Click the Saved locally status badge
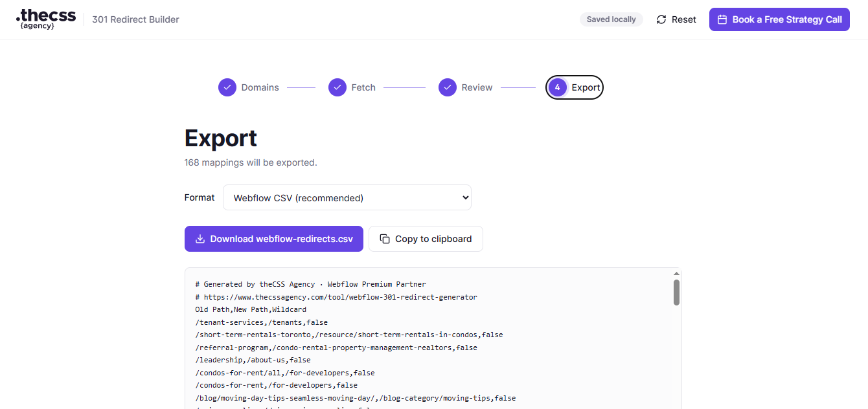 tap(611, 19)
